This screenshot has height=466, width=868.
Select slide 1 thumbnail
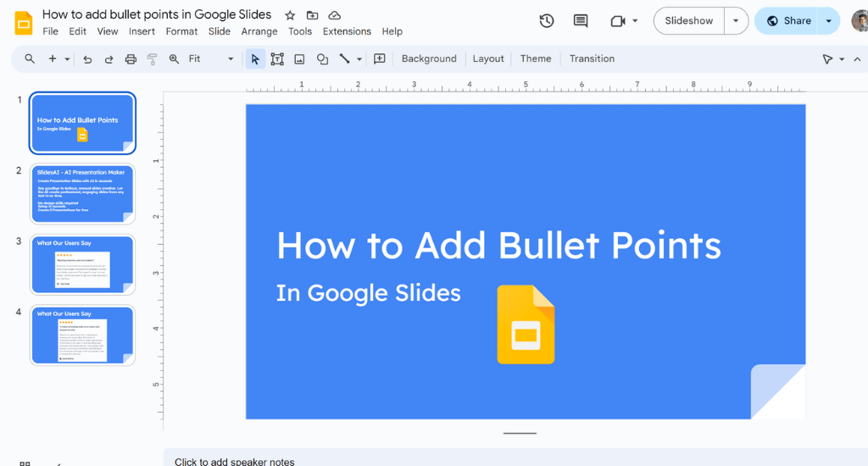click(x=82, y=123)
